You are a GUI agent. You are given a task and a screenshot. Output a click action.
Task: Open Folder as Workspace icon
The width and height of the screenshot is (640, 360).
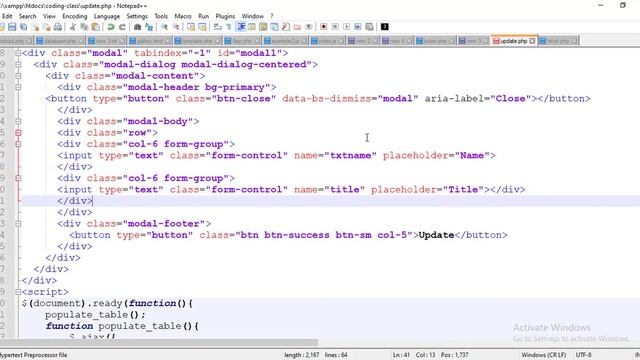tap(298, 27)
